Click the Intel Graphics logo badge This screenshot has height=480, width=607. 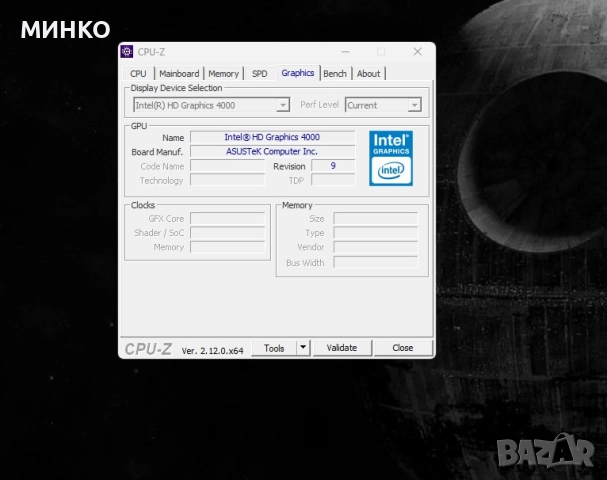click(391, 157)
